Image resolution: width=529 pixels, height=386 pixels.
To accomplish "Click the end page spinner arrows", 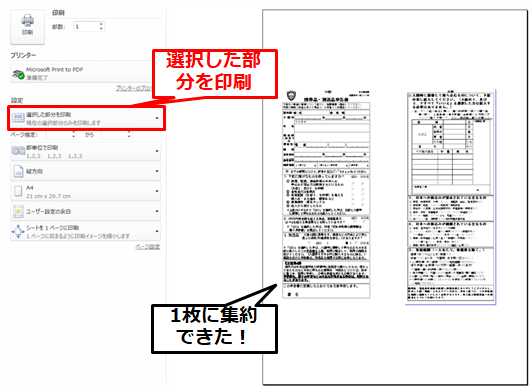I will click(x=129, y=135).
